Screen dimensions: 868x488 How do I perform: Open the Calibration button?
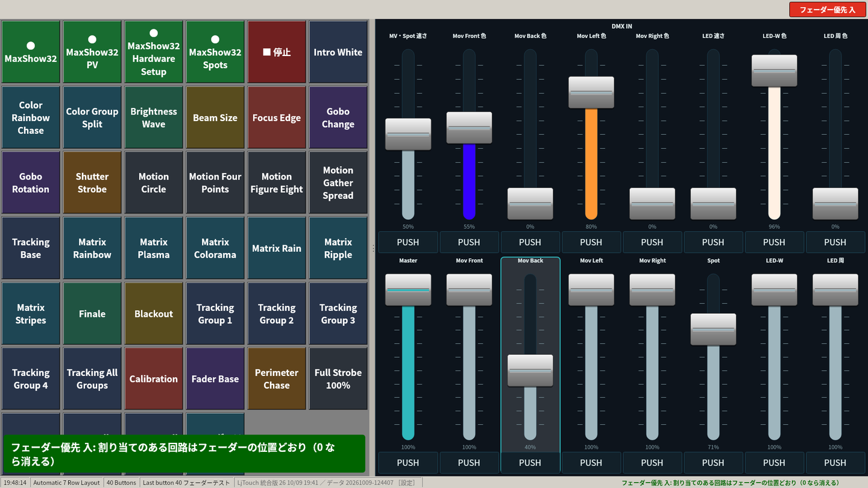coord(154,378)
